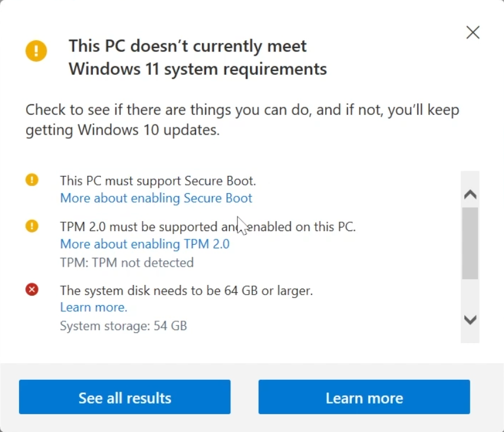Click the large yellow warning icon by title

click(36, 50)
